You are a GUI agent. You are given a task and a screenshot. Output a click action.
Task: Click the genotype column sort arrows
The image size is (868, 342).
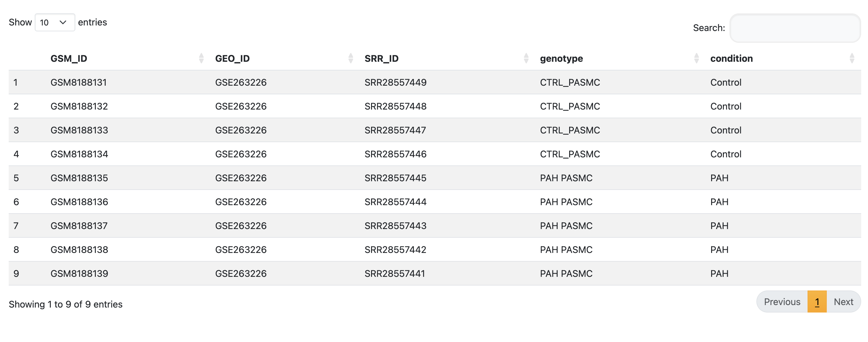[696, 58]
